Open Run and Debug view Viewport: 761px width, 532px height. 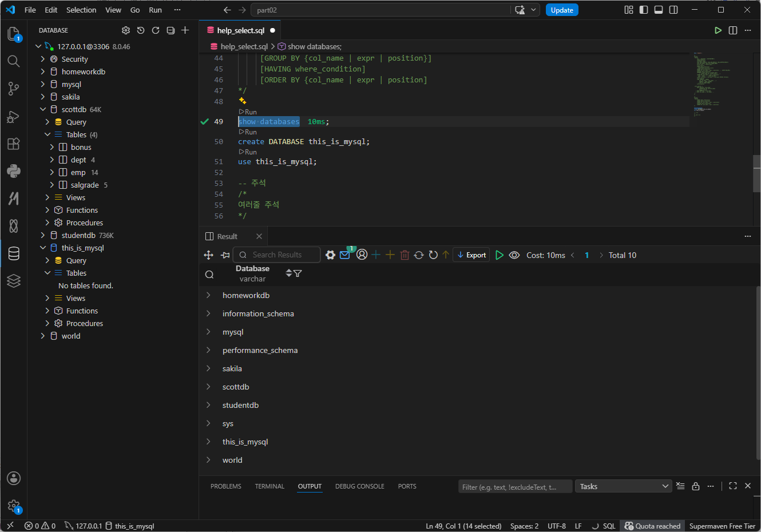(14, 117)
